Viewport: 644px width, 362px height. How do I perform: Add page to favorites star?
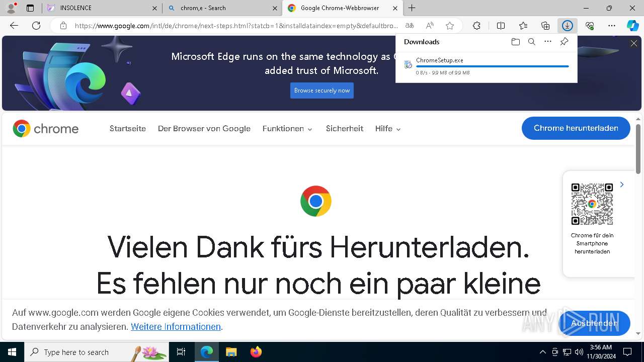(x=450, y=26)
